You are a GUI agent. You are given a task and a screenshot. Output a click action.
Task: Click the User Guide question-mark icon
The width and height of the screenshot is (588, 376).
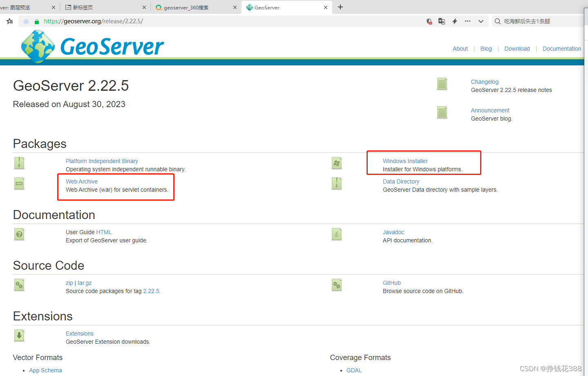(19, 234)
